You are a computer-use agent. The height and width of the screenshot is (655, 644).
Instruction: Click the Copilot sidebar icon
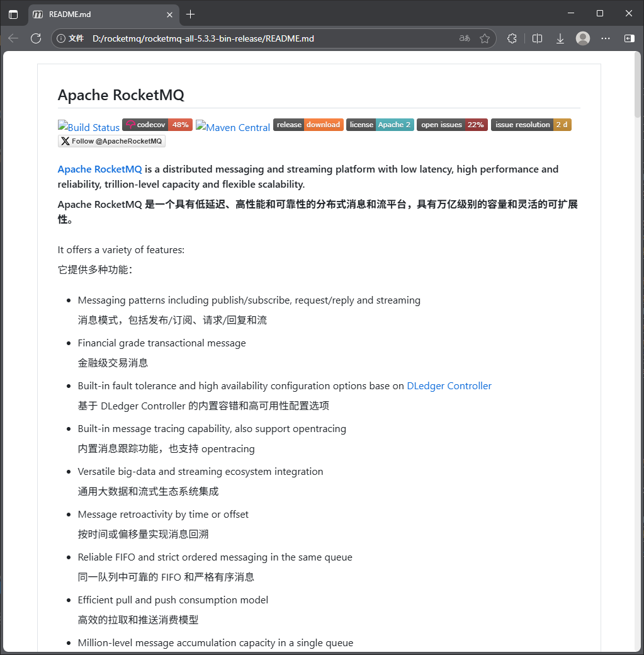click(628, 38)
